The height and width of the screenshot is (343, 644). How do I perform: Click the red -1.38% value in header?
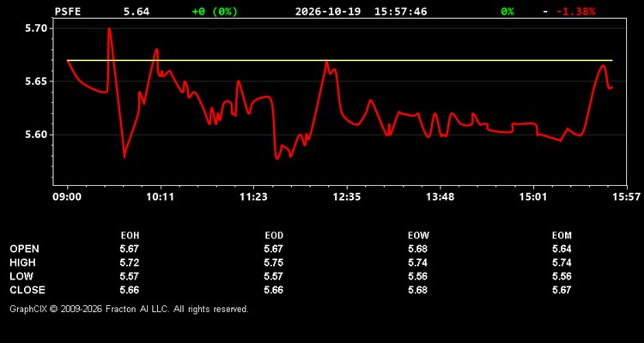576,11
